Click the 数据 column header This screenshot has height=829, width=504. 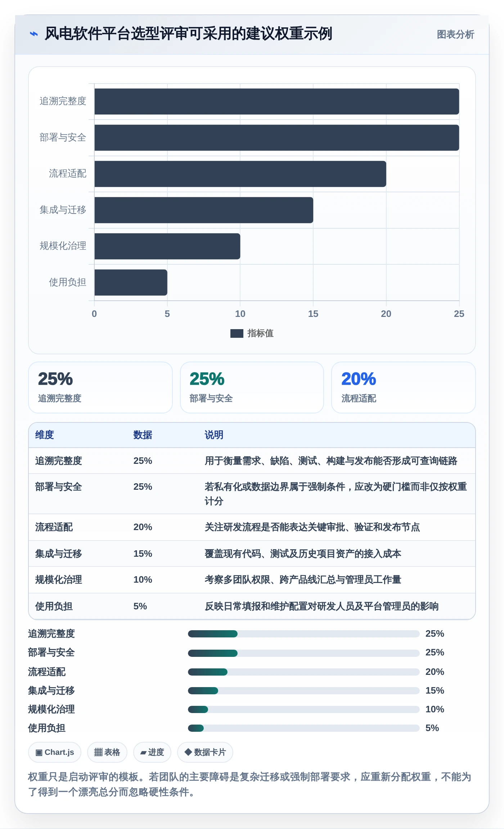click(143, 435)
